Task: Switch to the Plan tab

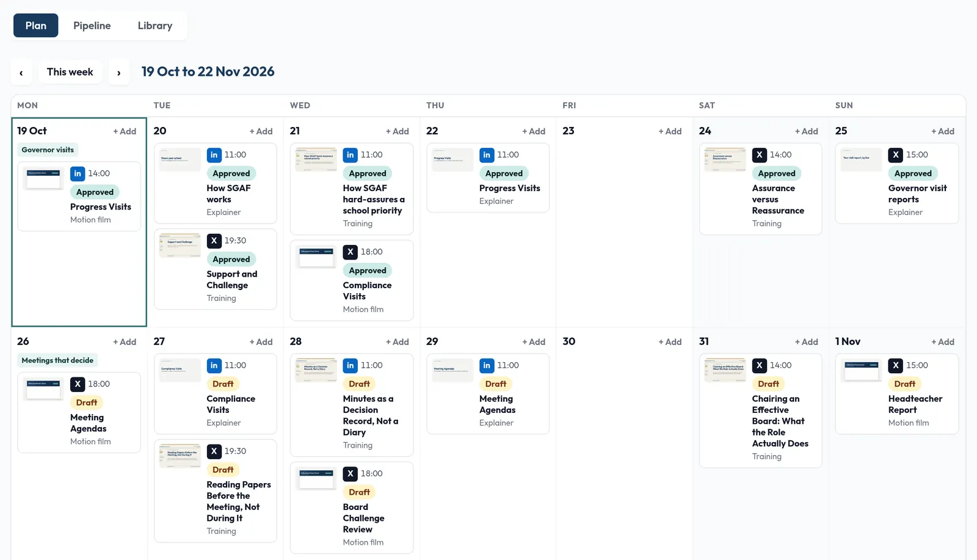Action: (36, 26)
